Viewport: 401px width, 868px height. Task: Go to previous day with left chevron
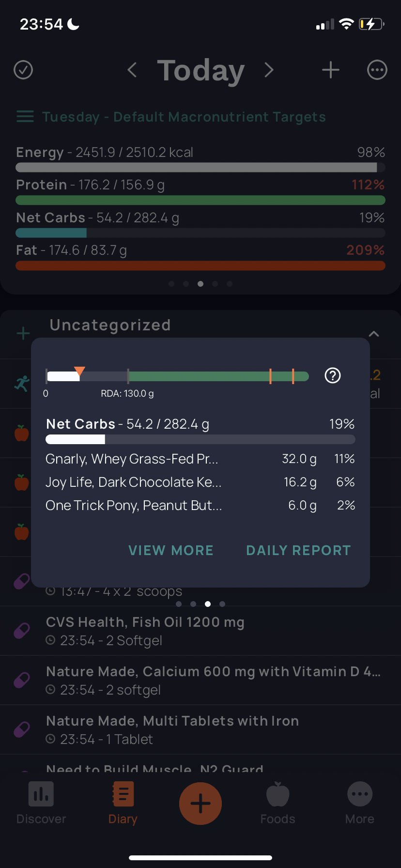[x=132, y=70]
